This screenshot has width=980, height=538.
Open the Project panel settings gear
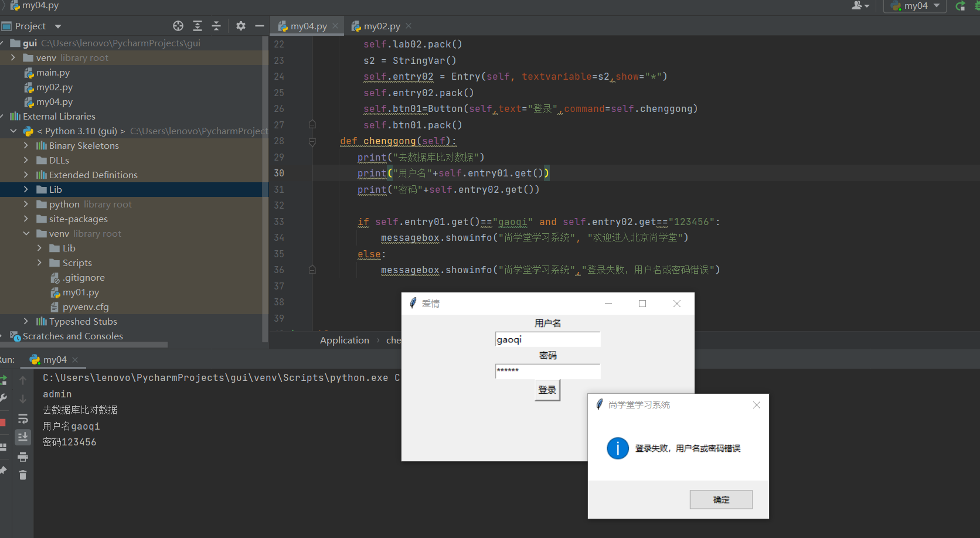(x=241, y=26)
